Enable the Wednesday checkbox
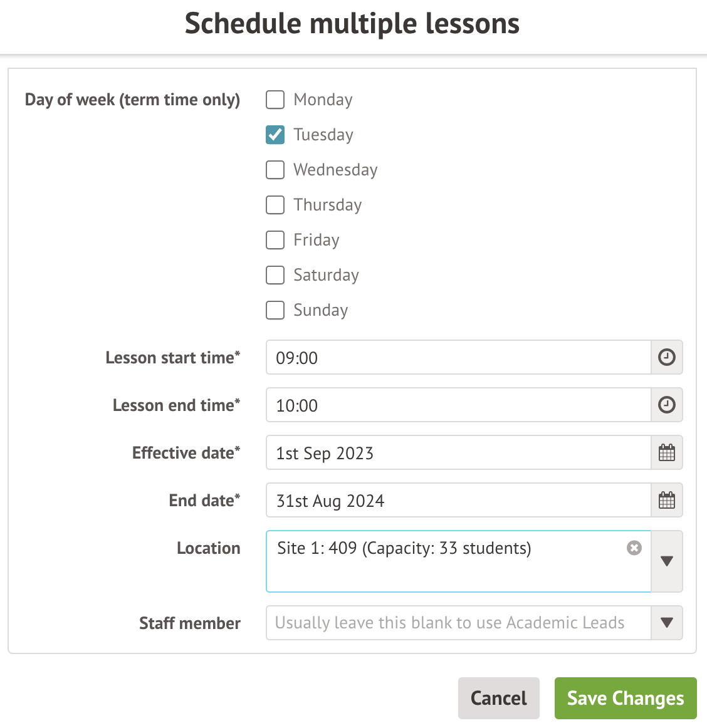707x728 pixels. point(275,170)
